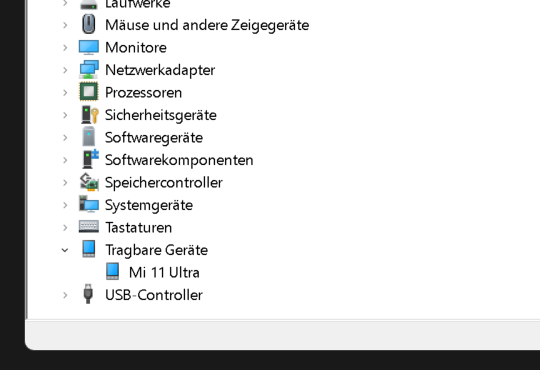Select the Mi 11 Ultra device entry
Image resolution: width=540 pixels, height=370 pixels.
coord(164,273)
